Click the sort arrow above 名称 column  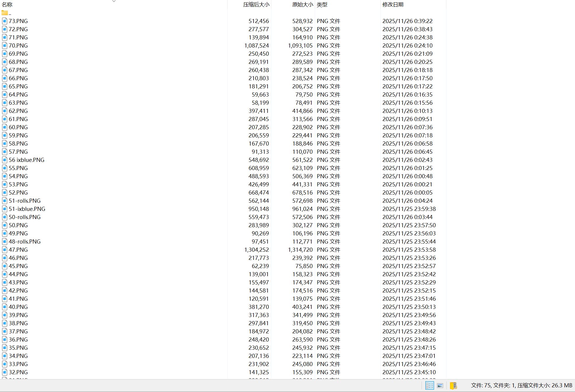114,1
